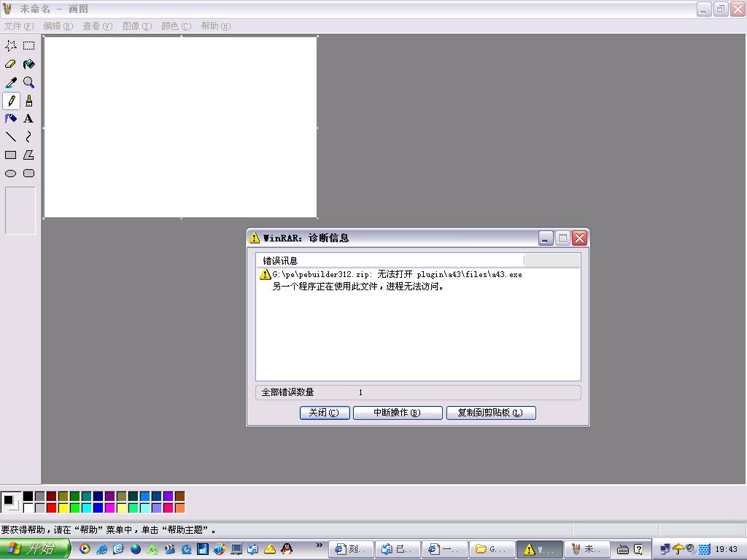Switch to the WinRAR 'W...' taskbar button
The image size is (747, 560).
click(540, 550)
